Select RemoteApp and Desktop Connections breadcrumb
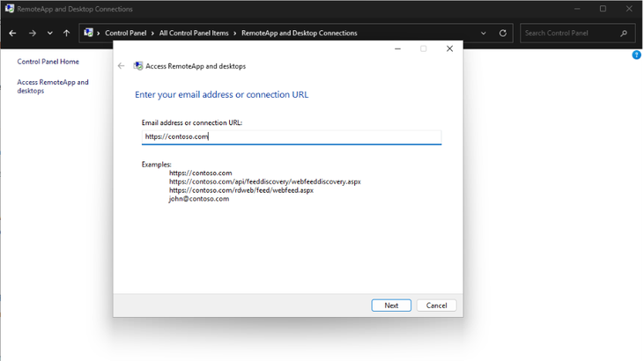 (x=299, y=33)
